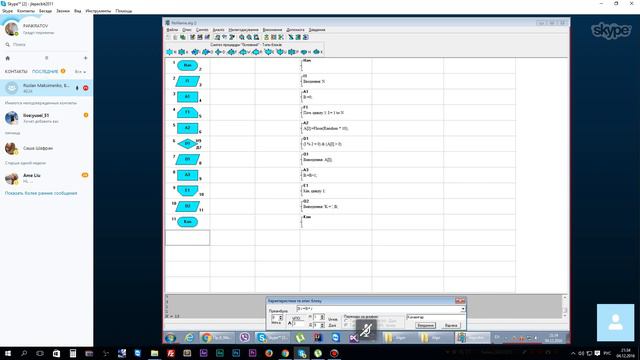The height and width of the screenshot is (360, 640).
Task: Click Windows 7 Start orb in shared screen
Action: [171, 338]
